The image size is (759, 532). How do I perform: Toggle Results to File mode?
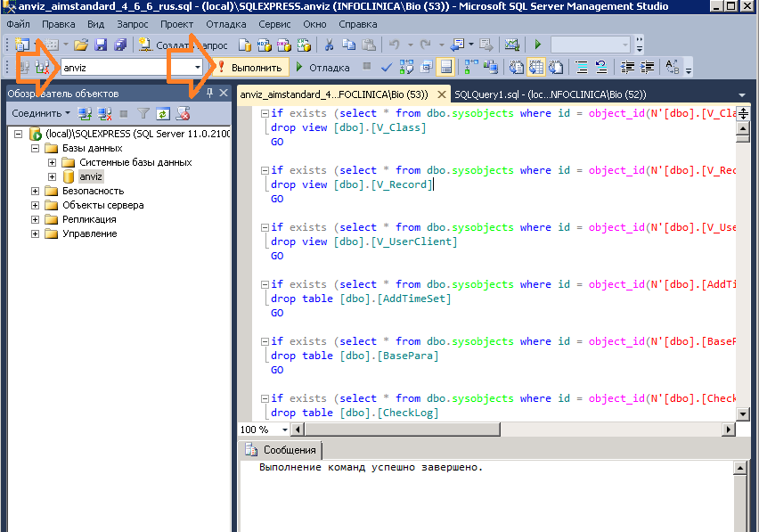tap(556, 68)
